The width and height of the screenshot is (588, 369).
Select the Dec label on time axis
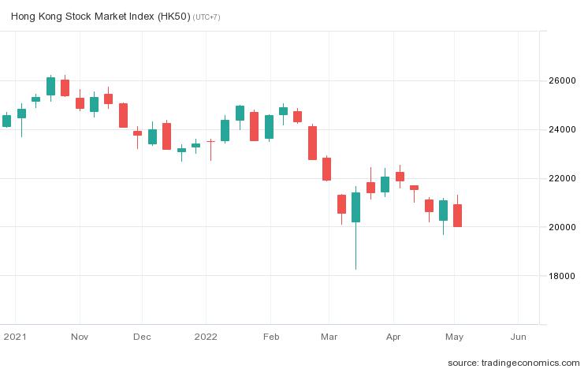click(x=142, y=336)
